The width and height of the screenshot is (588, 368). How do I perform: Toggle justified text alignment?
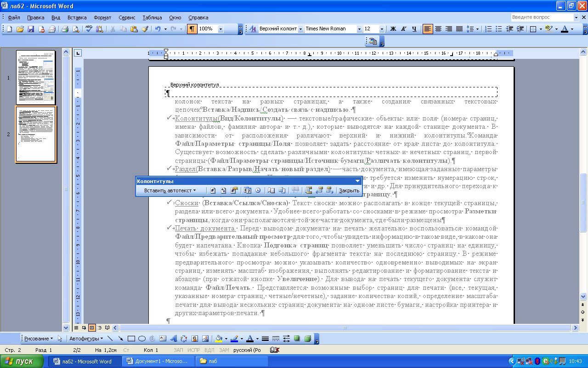459,29
